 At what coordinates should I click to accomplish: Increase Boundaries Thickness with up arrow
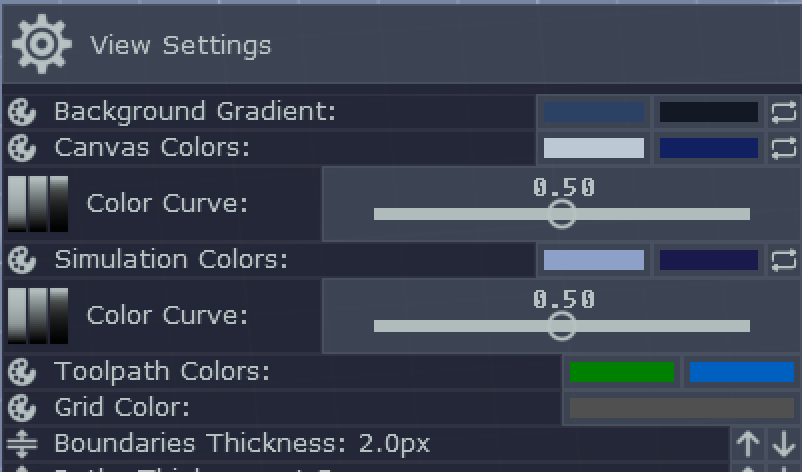click(x=747, y=443)
